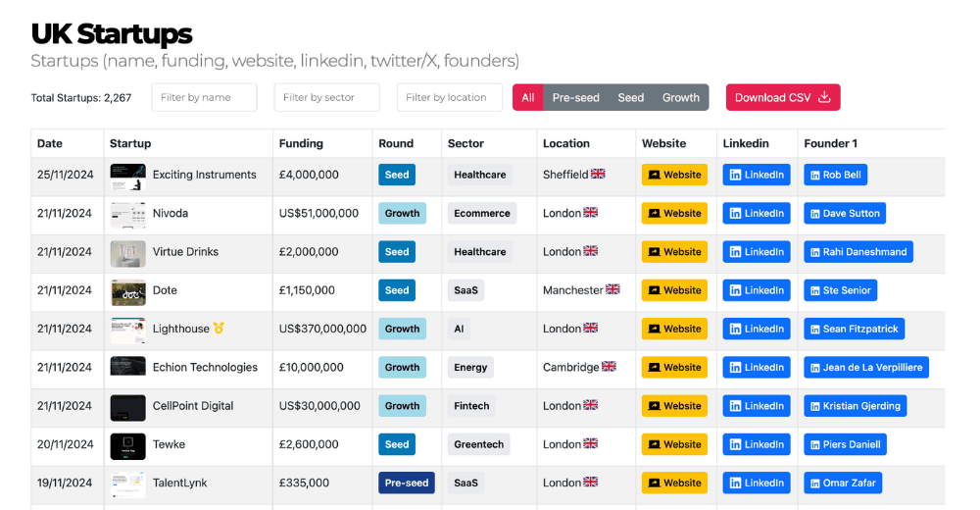
Task: Click the Healthcare tag for Exciting Instruments
Action: coord(479,176)
